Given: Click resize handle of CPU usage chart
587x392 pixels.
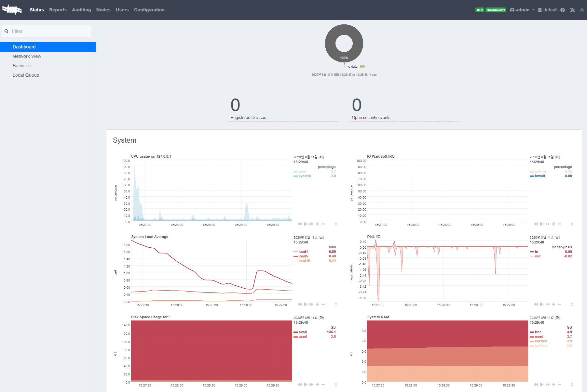Looking at the screenshot, I should coord(336,224).
